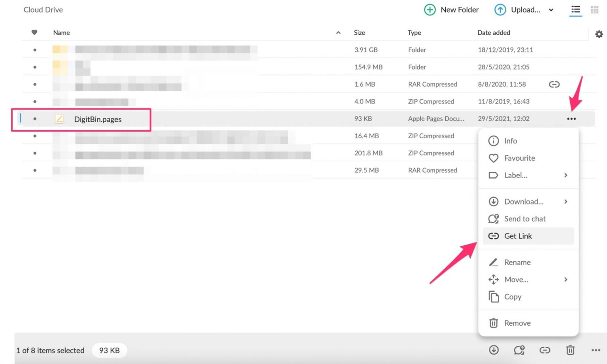Select Get Link from context menu

518,236
